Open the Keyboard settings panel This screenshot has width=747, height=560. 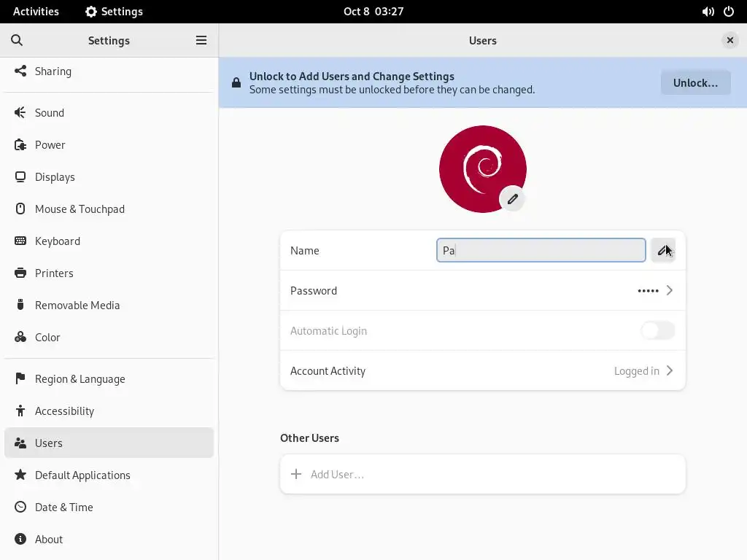point(109,241)
